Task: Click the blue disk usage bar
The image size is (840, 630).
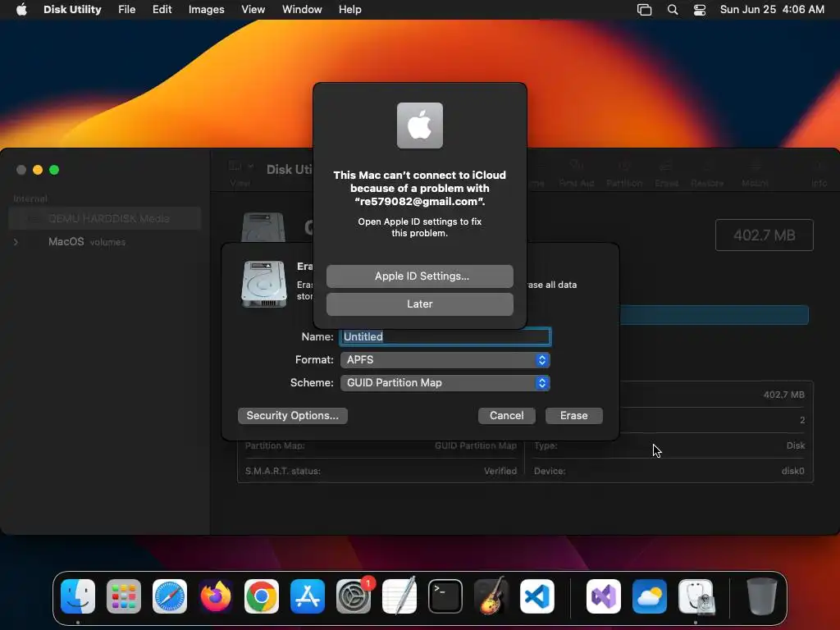Action: pyautogui.click(x=714, y=315)
